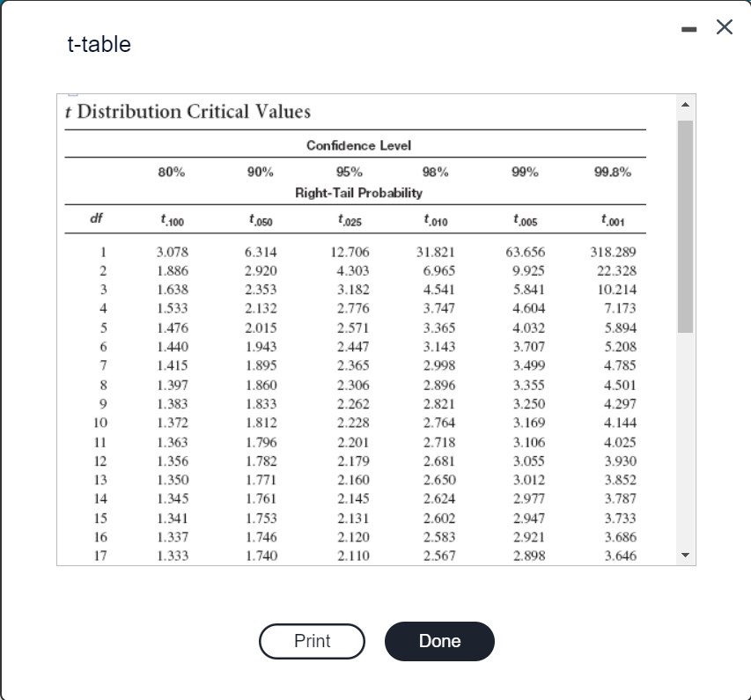Select the value 2.131 in row 15
The width and height of the screenshot is (751, 700).
click(353, 519)
